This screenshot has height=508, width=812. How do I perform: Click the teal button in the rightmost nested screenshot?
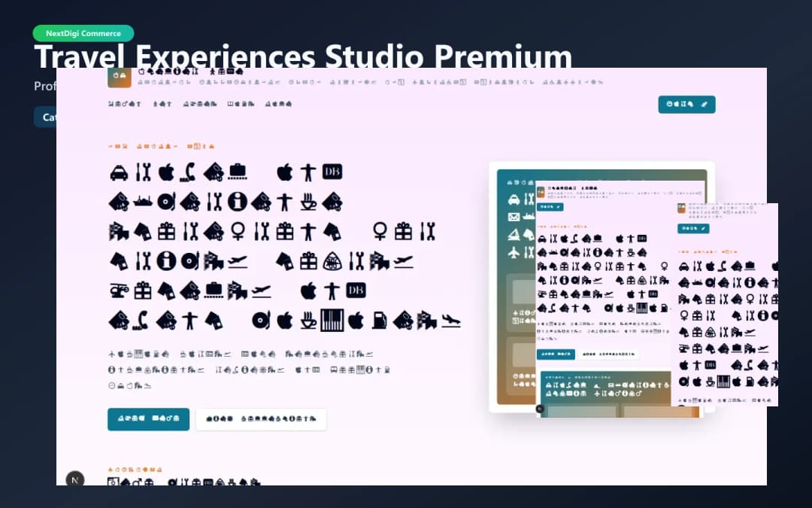[x=693, y=229]
